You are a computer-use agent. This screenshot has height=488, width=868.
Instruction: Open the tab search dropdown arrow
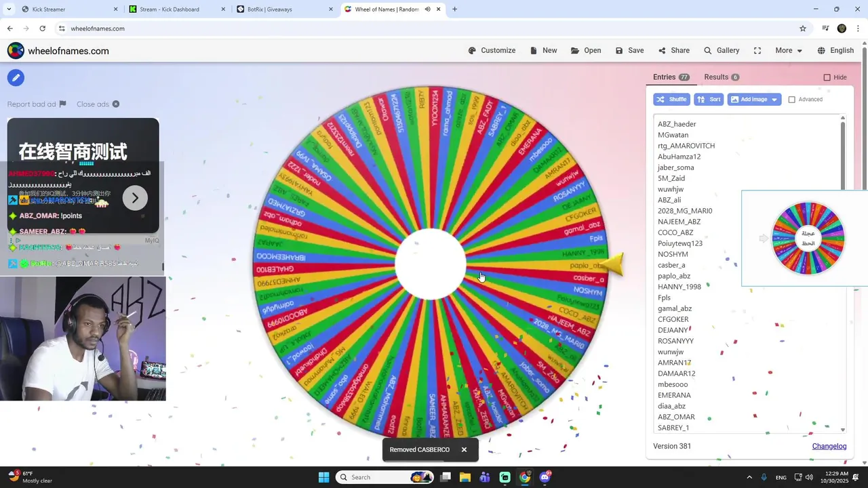(7, 9)
